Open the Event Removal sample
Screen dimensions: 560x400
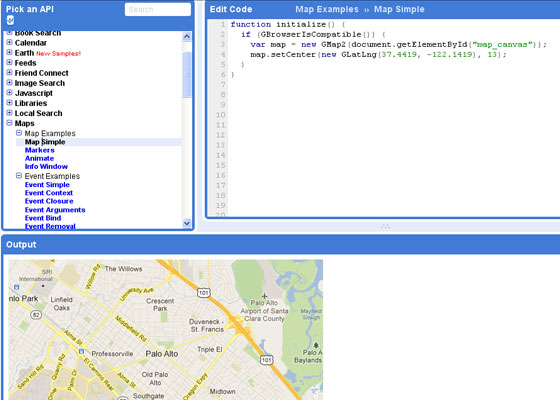[x=50, y=226]
